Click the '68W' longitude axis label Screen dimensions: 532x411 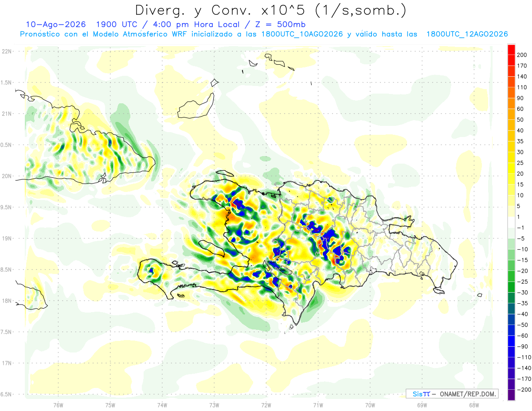[x=473, y=406]
